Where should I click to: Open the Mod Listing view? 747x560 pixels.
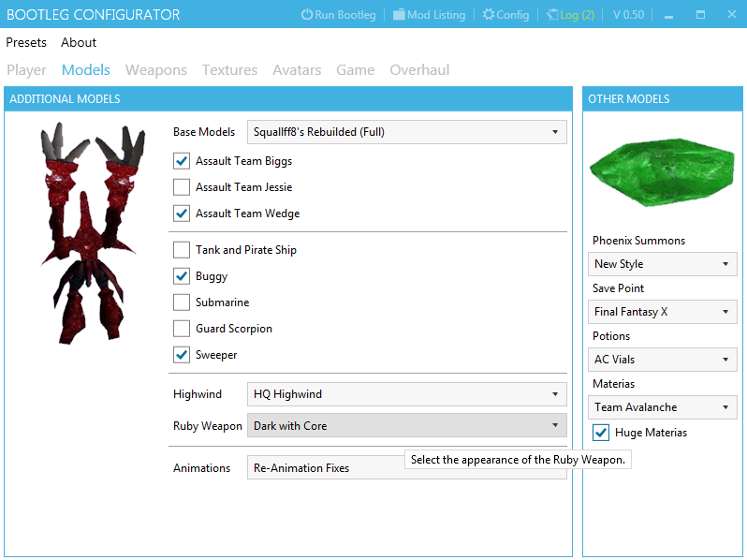point(436,15)
